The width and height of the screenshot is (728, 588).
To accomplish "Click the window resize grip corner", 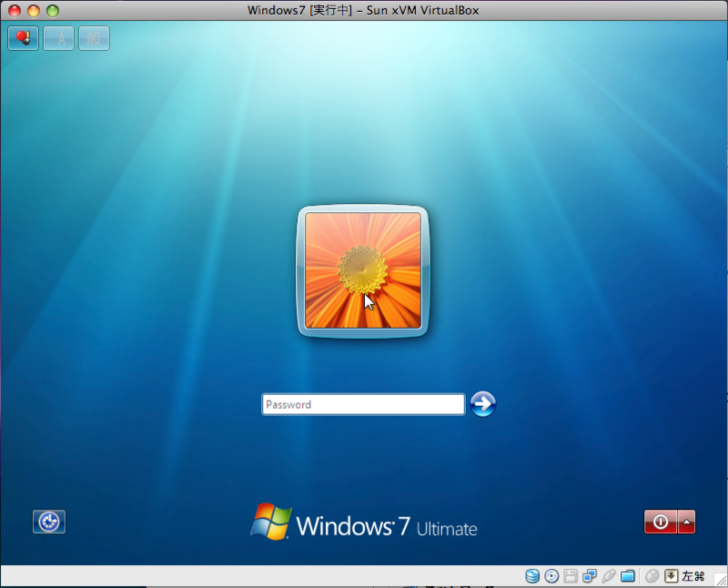I will click(x=721, y=580).
